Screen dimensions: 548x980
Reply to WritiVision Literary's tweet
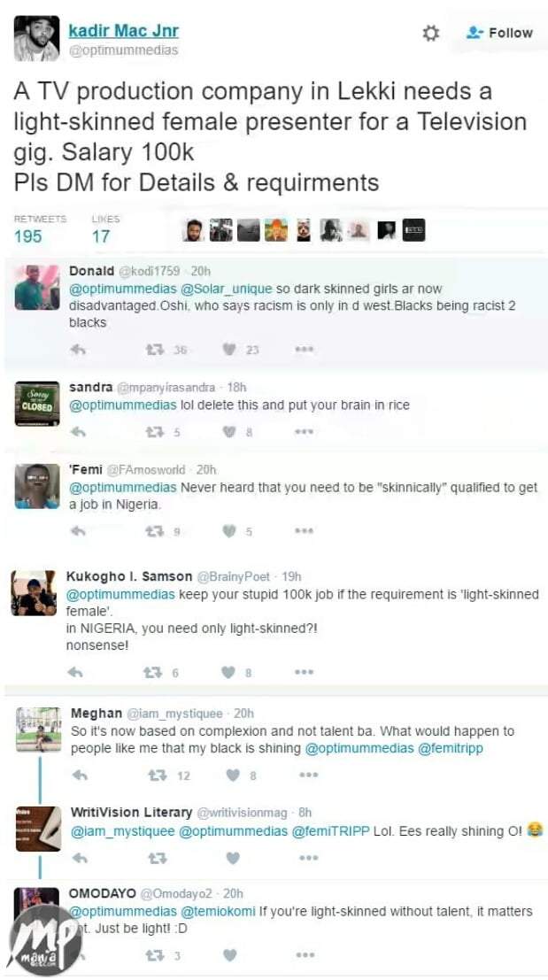coord(80,858)
